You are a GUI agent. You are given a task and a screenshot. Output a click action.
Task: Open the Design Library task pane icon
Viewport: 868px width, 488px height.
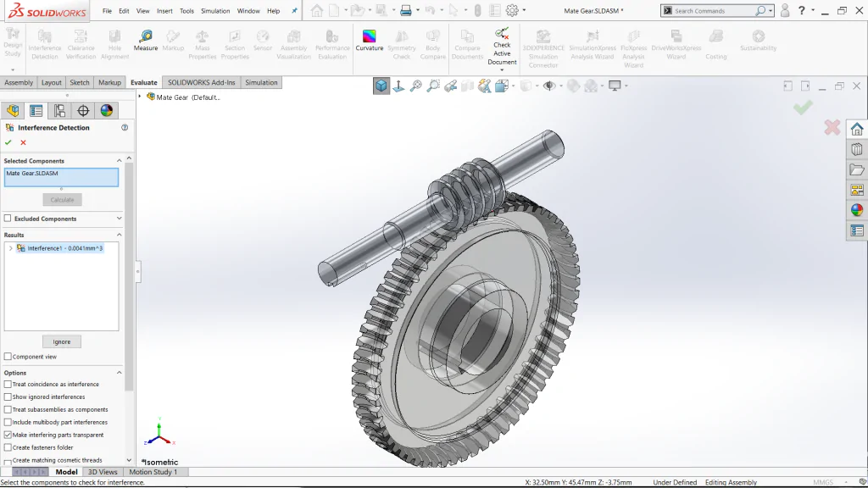(x=857, y=149)
